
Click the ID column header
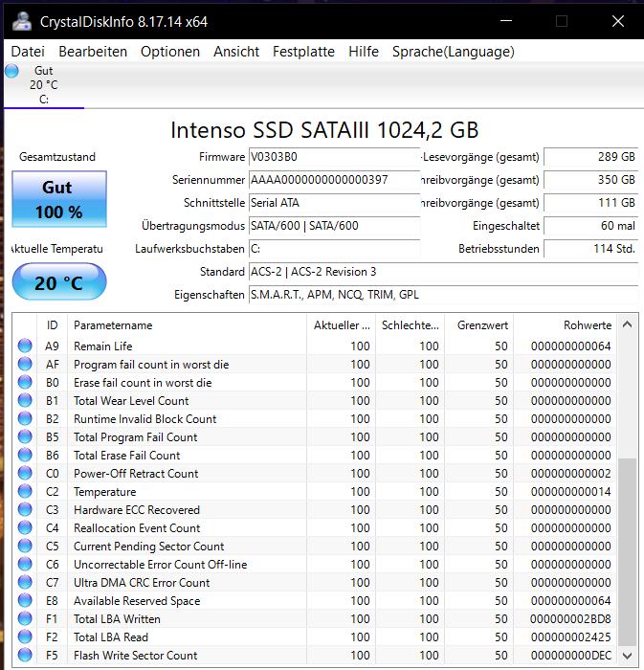(52, 325)
